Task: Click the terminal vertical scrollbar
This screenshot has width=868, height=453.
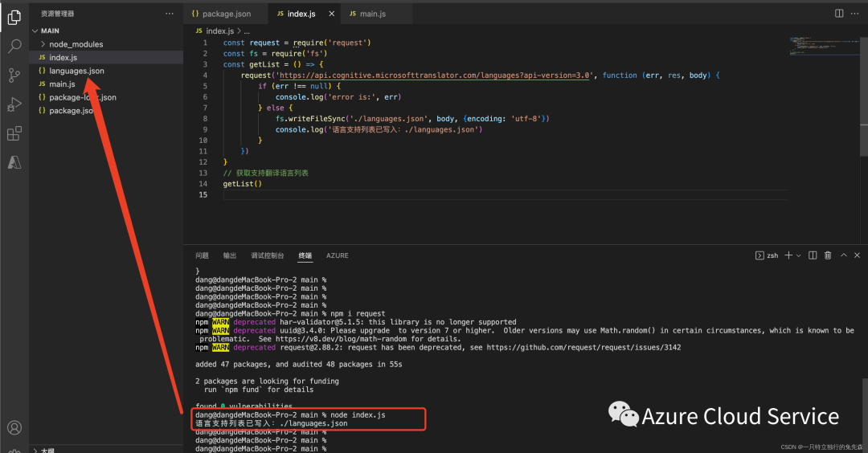Action: pos(865,414)
